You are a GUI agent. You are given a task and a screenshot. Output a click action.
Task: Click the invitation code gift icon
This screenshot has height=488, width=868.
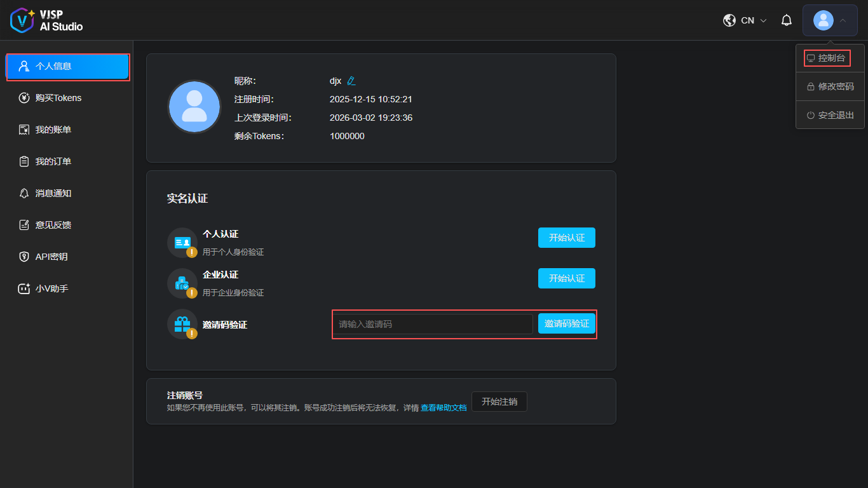point(182,324)
